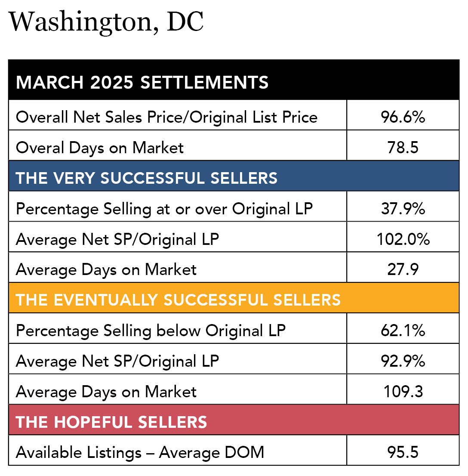Click the Overal Days on Market label
468x476 pixels.
point(100,147)
